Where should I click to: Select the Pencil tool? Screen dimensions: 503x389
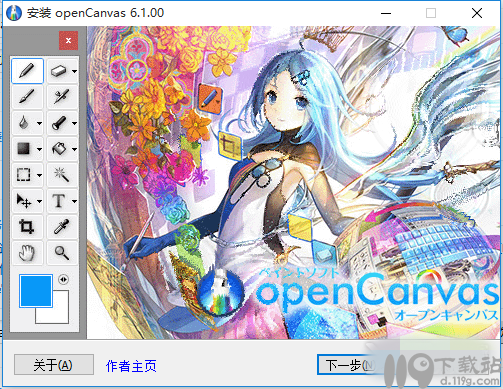27,71
